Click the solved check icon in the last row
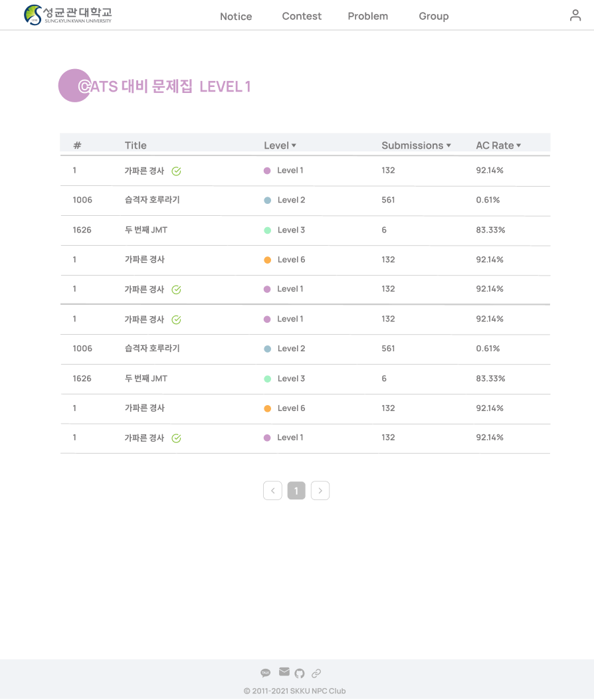The height and width of the screenshot is (700, 594). (175, 438)
